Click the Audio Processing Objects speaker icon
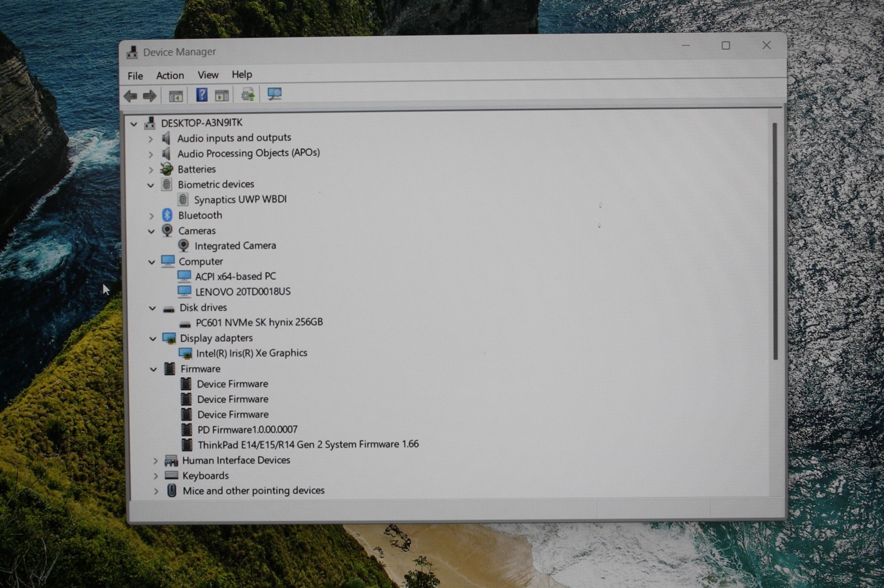 166,154
